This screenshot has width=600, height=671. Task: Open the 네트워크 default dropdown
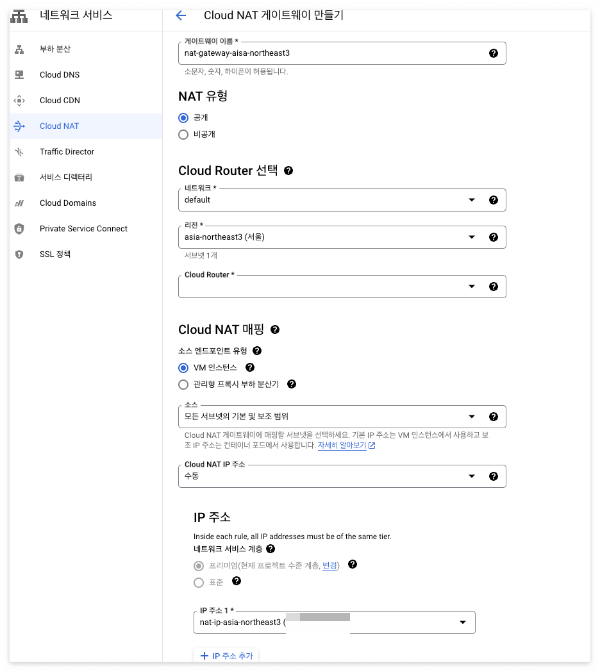[342, 200]
